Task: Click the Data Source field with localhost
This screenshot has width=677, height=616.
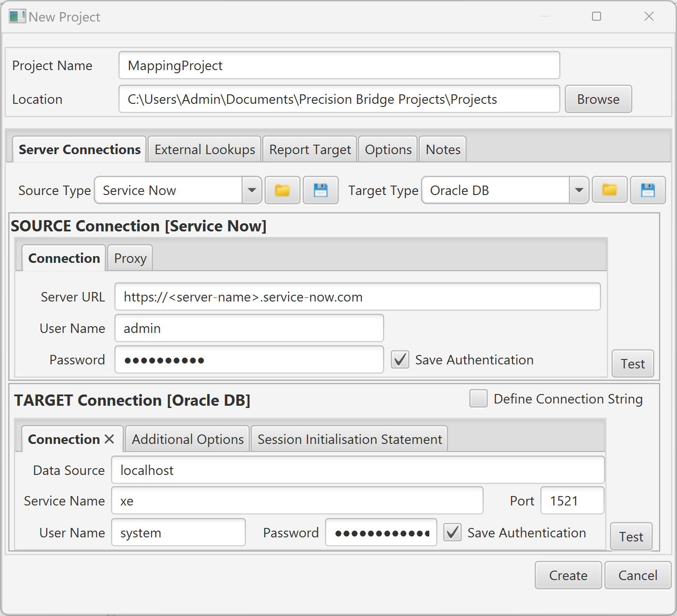Action: 358,470
